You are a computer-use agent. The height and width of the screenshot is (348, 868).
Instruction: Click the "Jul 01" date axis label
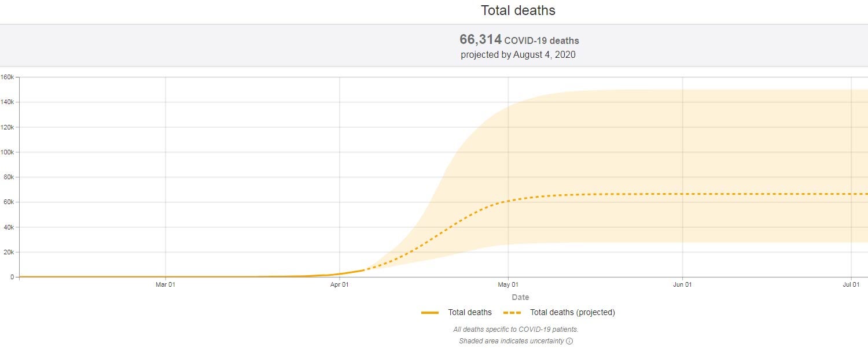pos(851,284)
